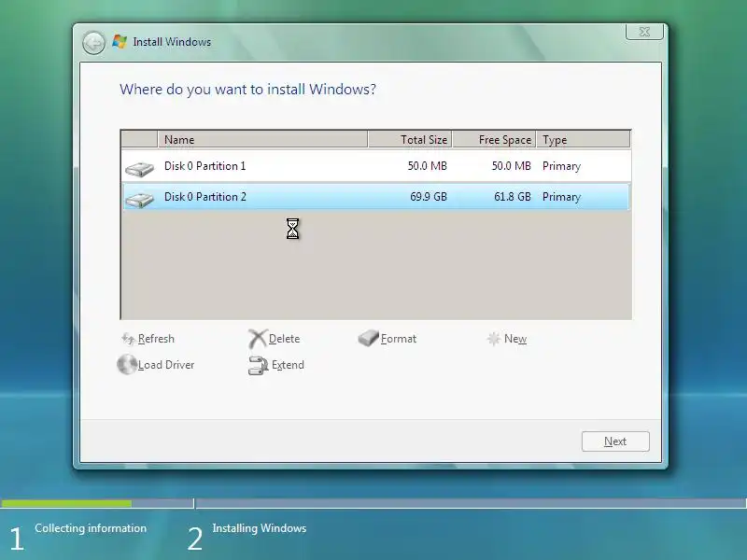Click Primary type of Partition 1
This screenshot has height=560, width=747.
(561, 166)
